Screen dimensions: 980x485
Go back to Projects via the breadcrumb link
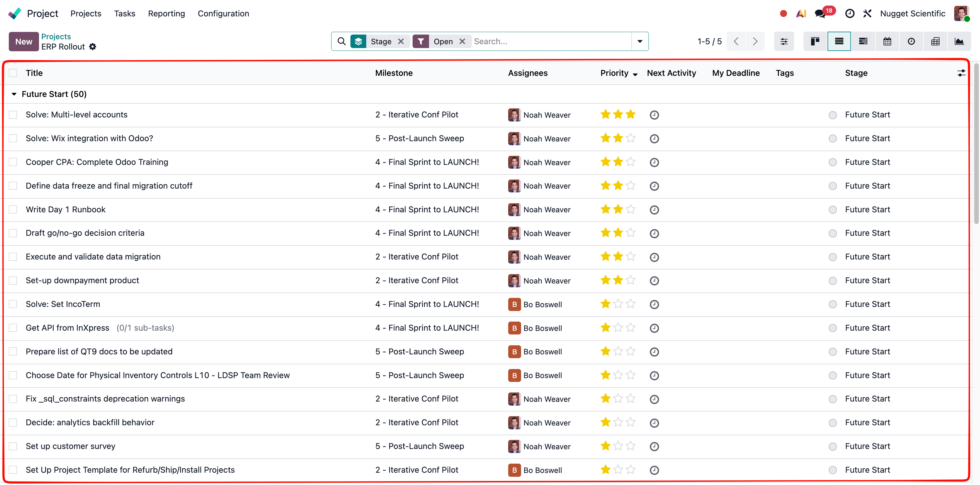click(56, 36)
